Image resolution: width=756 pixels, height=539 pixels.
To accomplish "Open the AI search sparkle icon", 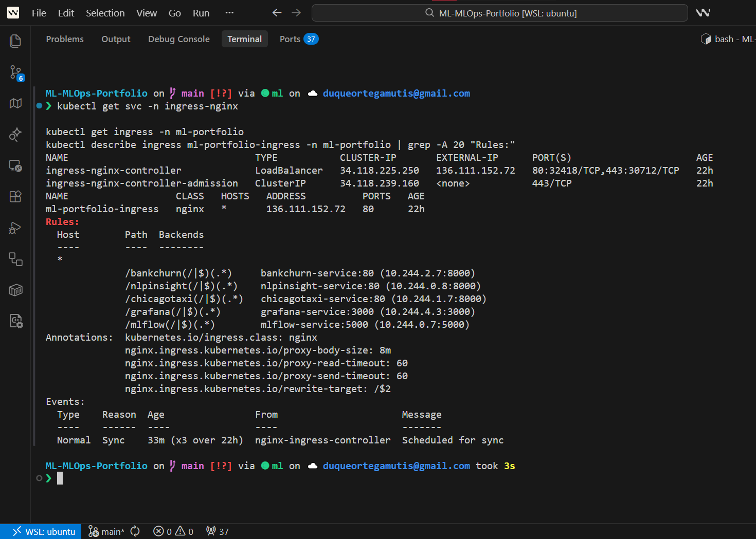I will point(15,135).
